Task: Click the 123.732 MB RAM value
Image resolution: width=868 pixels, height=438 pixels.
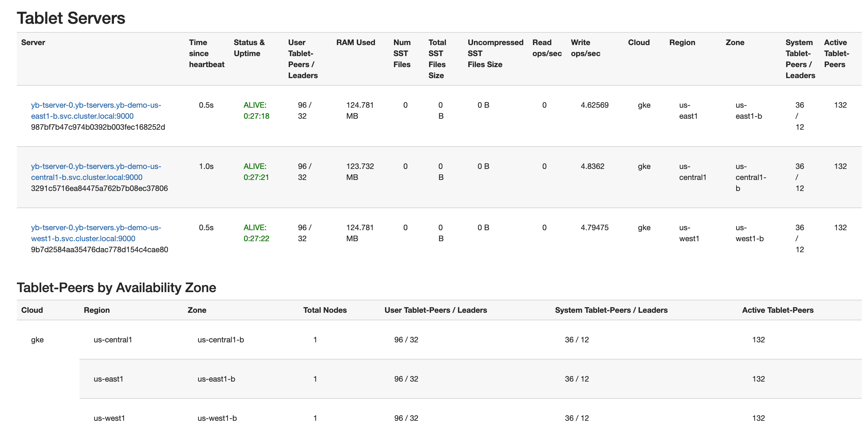Action: 360,172
